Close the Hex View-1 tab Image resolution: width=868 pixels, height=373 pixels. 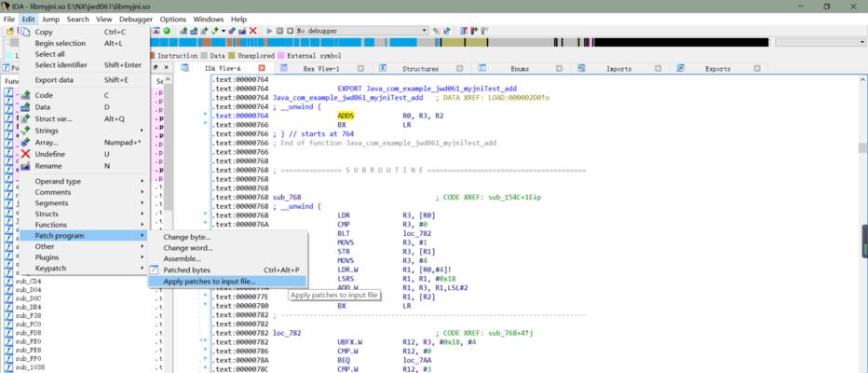pos(360,69)
